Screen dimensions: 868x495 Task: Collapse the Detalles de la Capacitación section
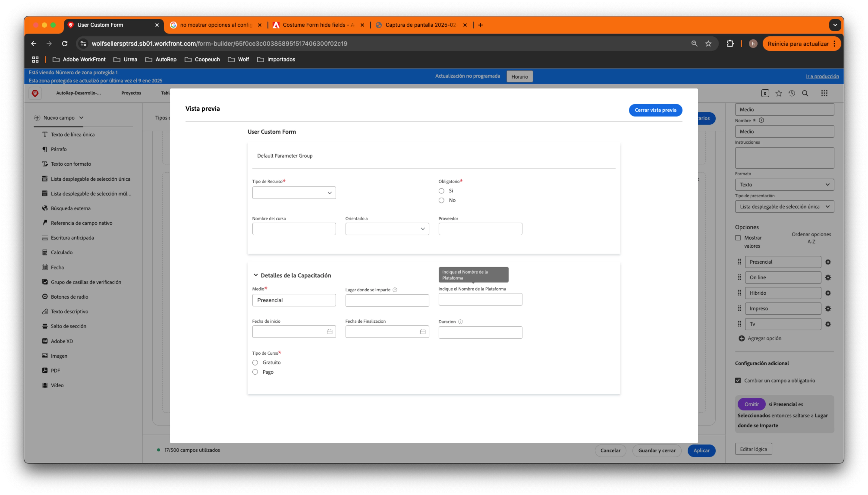pyautogui.click(x=256, y=275)
